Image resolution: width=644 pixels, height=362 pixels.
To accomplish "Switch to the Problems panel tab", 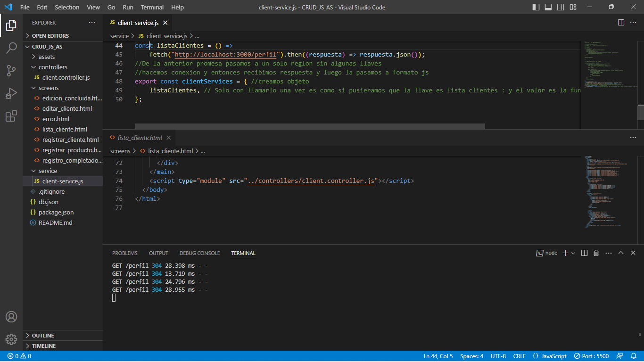I will pyautogui.click(x=125, y=253).
